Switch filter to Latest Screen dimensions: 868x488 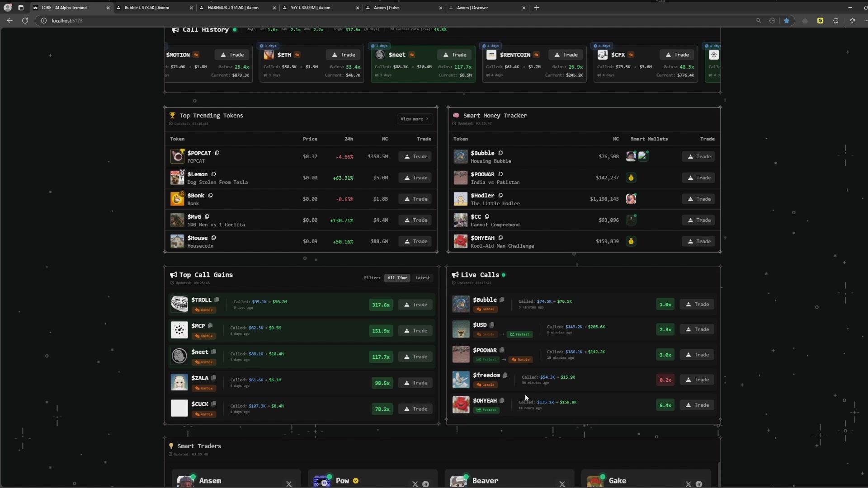pos(422,278)
